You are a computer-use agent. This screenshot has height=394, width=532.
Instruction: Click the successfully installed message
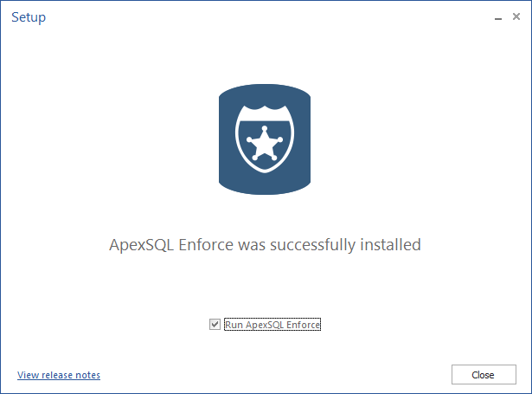265,245
